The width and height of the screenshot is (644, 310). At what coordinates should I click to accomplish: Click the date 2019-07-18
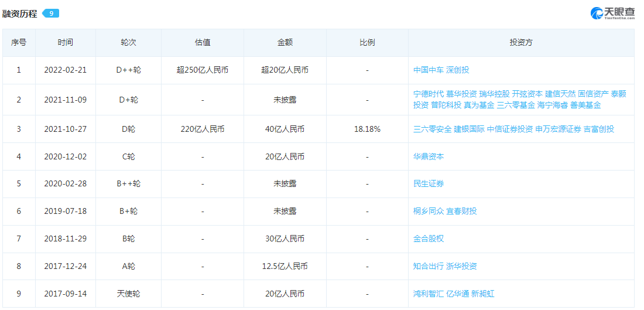coord(66,212)
